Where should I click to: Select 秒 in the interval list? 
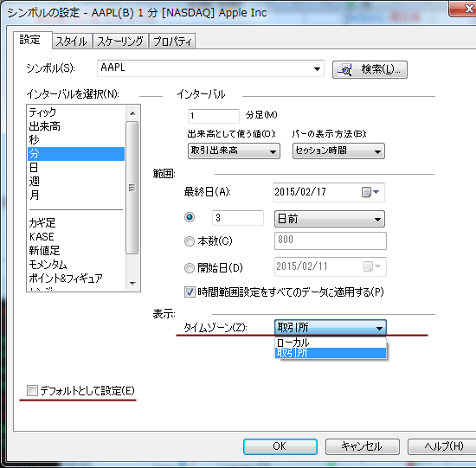(76, 140)
